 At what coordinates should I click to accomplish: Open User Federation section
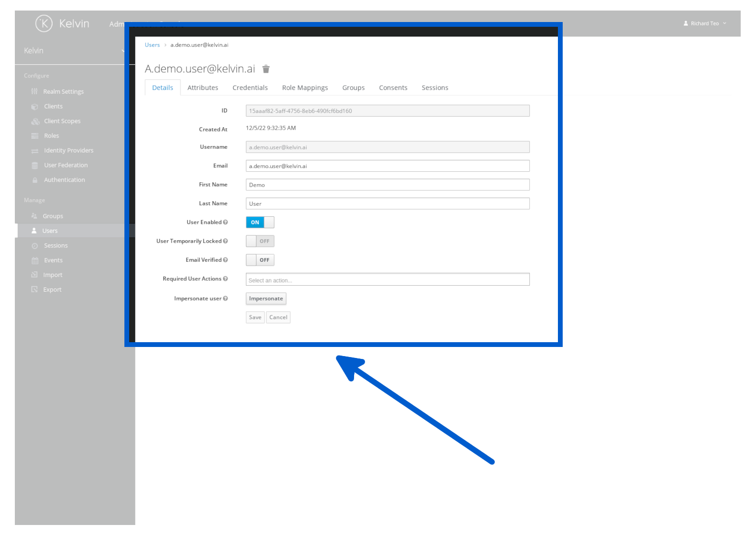tap(66, 165)
